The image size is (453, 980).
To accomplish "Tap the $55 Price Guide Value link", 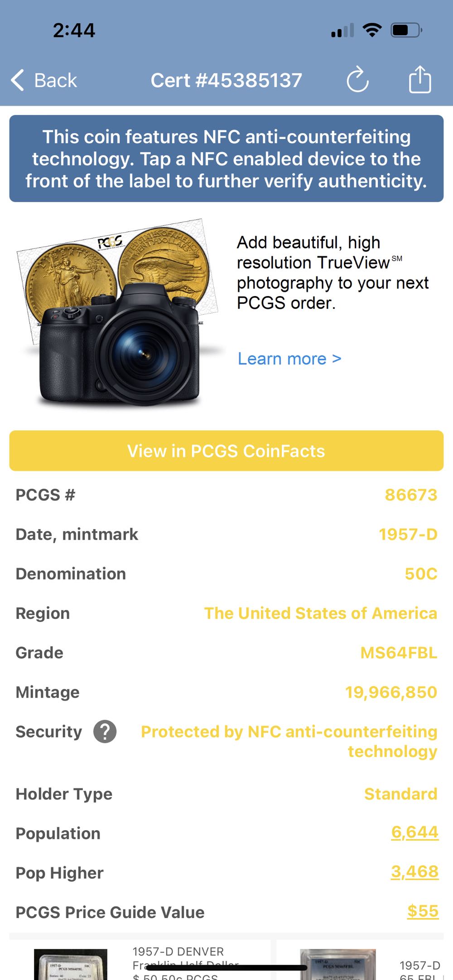I will pos(423,911).
